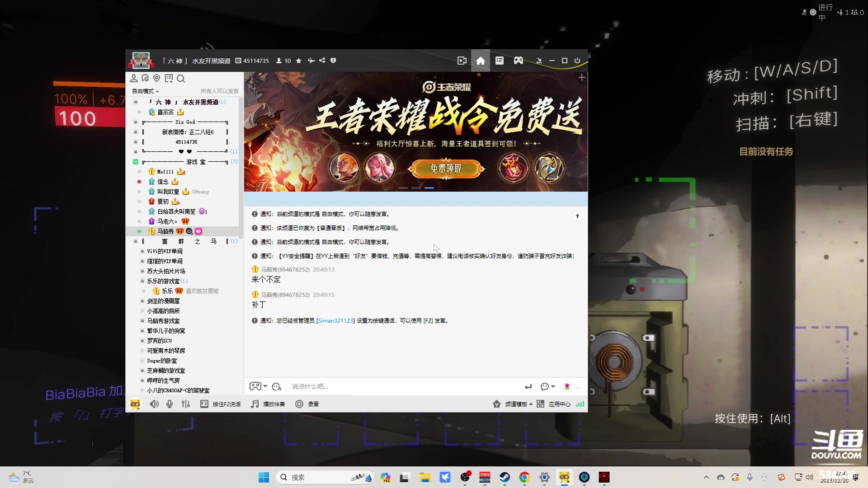Enter 可爱南木的琴房 channel

pyautogui.click(x=166, y=351)
